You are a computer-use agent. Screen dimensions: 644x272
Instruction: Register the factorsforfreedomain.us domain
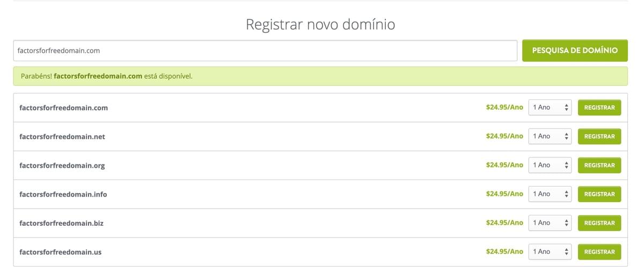[599, 252]
